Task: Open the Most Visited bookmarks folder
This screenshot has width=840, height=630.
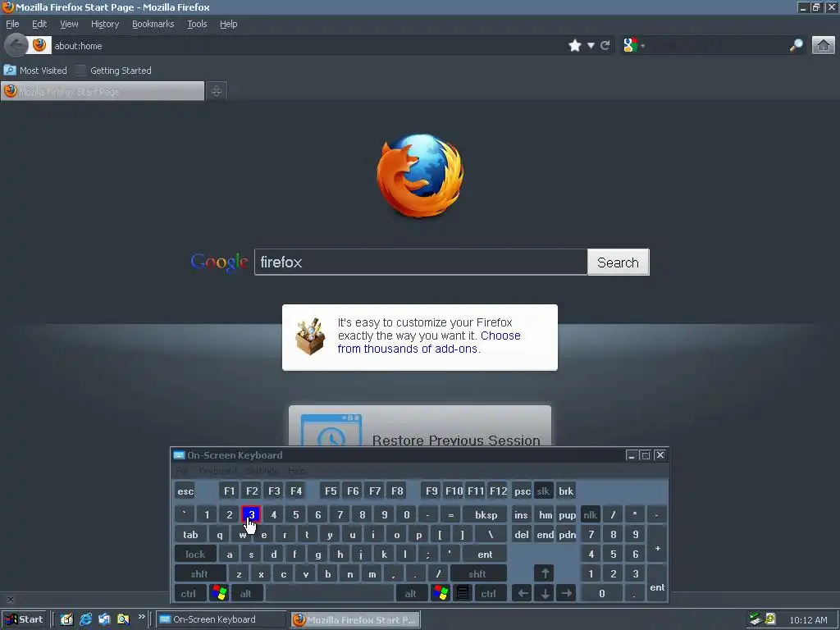Action: [x=35, y=71]
